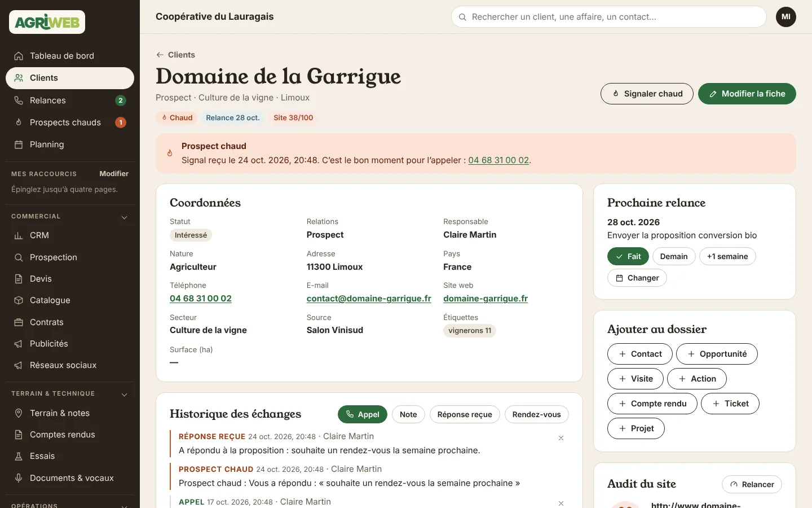Screen dimensions: 812x508
Task: Open the MI user avatar menu
Action: tap(786, 17)
